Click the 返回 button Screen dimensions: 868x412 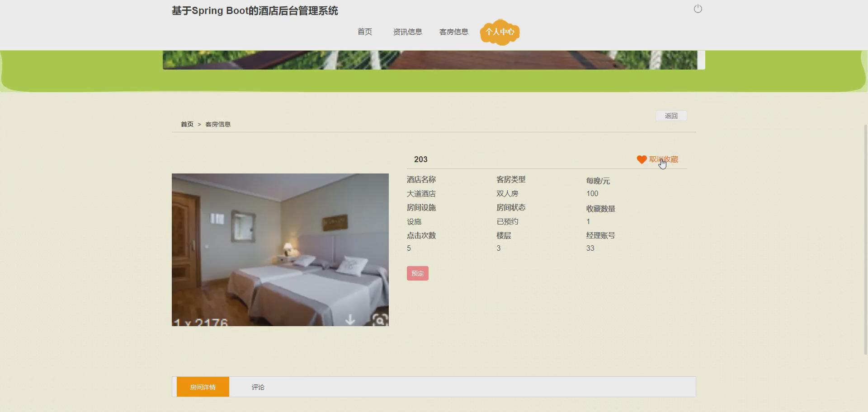670,116
